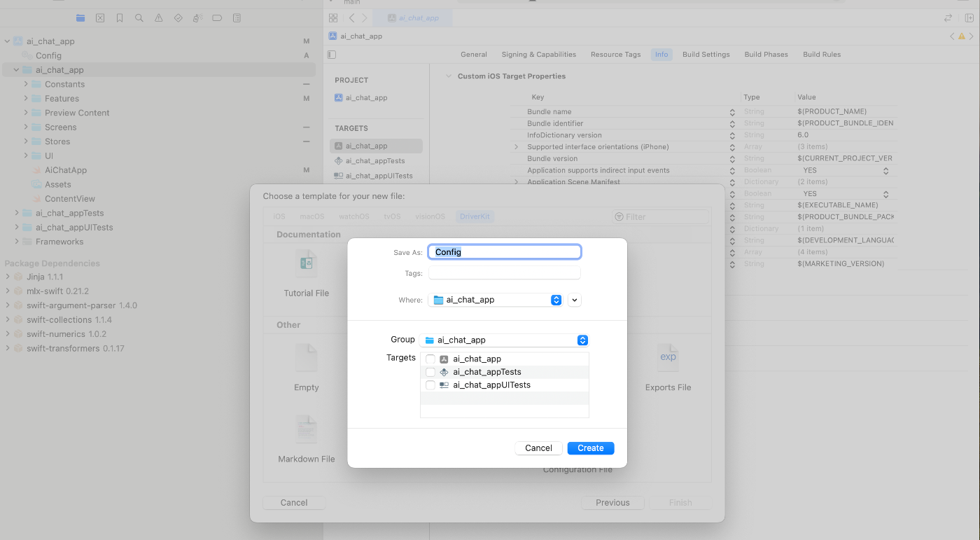Expand the Frameworks group
The width and height of the screenshot is (980, 540).
click(x=17, y=242)
